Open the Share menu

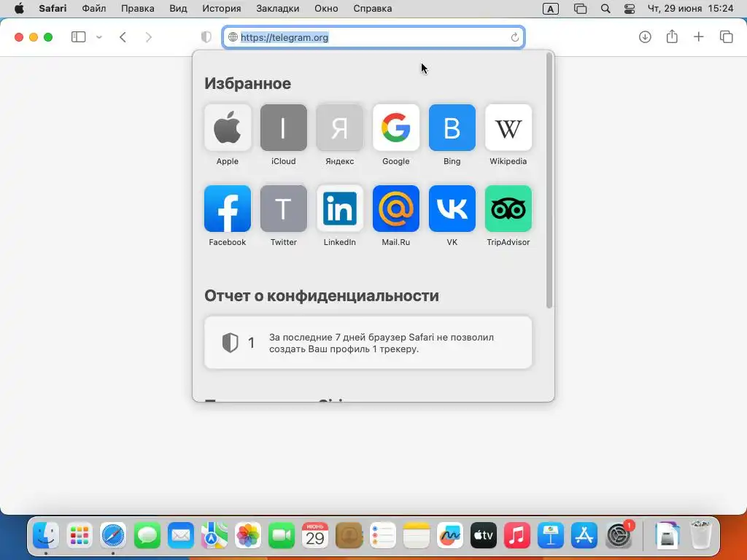click(672, 36)
